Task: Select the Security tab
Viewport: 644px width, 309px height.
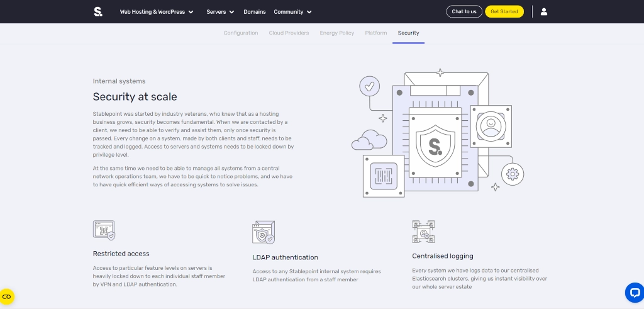Action: tap(408, 33)
